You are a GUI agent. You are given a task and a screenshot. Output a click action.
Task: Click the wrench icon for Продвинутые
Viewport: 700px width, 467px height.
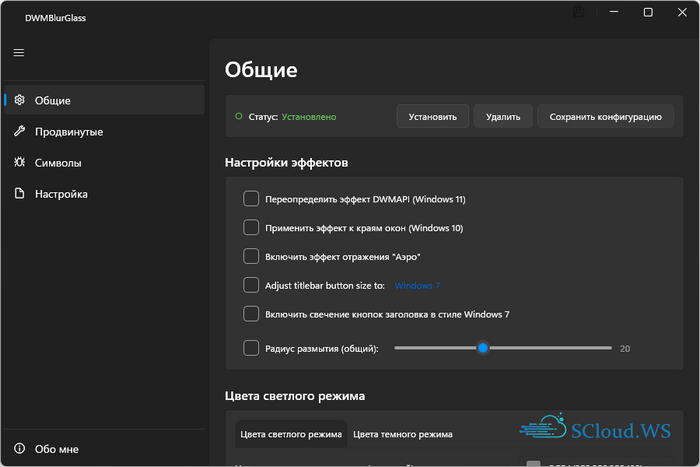tap(19, 131)
